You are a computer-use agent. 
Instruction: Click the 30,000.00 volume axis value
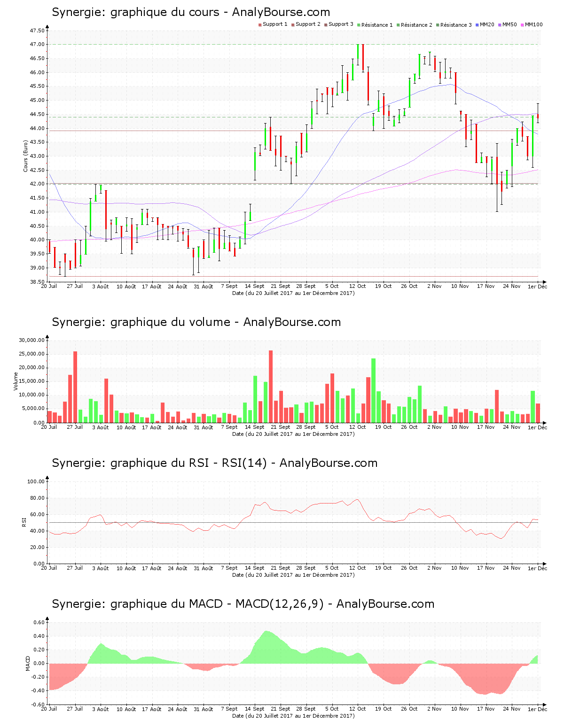click(32, 340)
